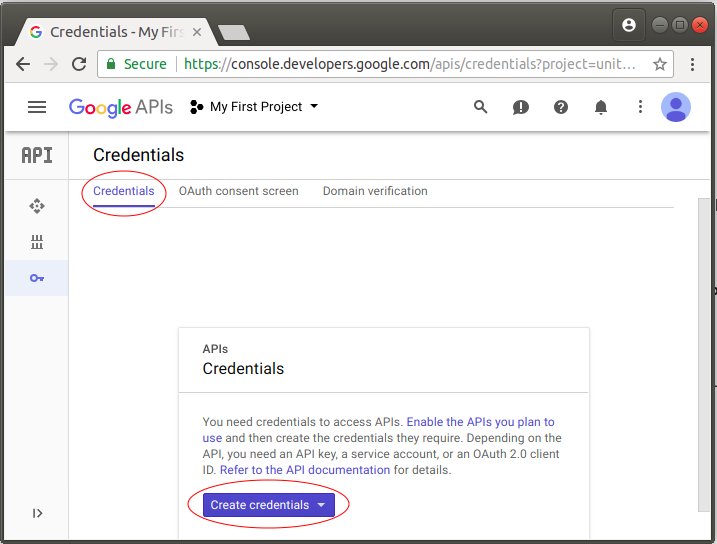
Task: Open the Create credentials dropdown button
Action: point(269,505)
